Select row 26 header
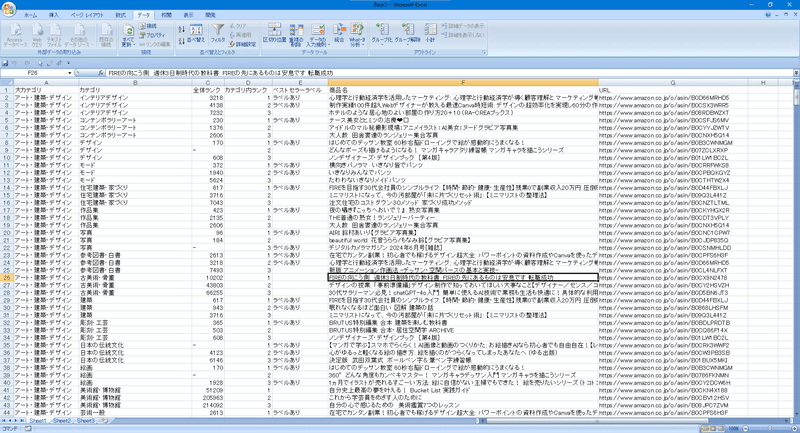This screenshot has width=800, height=433. (7, 277)
